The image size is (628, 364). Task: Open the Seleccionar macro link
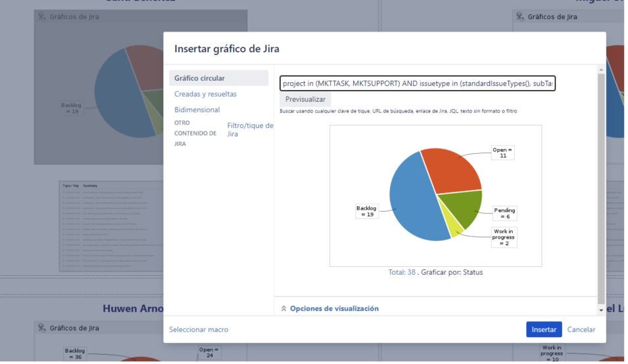click(x=198, y=329)
